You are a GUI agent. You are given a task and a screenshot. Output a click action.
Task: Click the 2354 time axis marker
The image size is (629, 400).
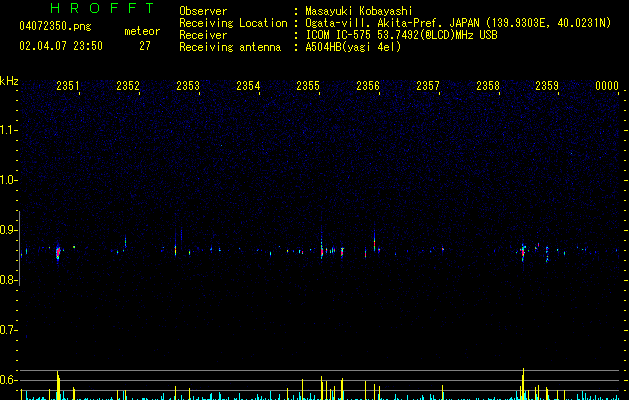pos(248,85)
